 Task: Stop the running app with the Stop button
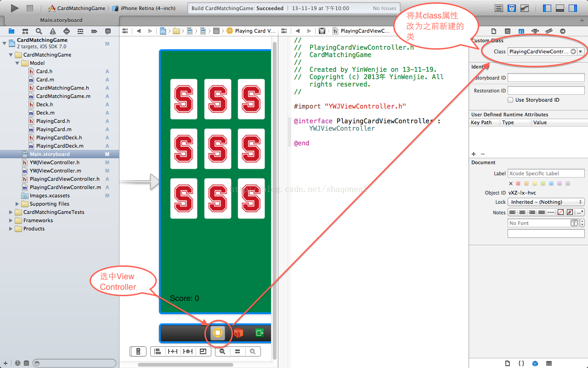[30, 8]
